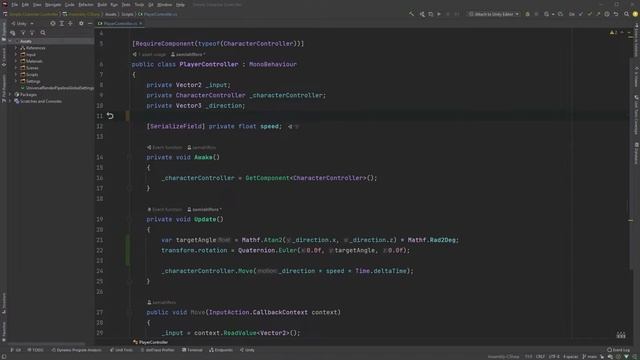Screen dimensions: 640x360
Task: Close the PlayerController.cs editor tab
Action: tap(141, 24)
